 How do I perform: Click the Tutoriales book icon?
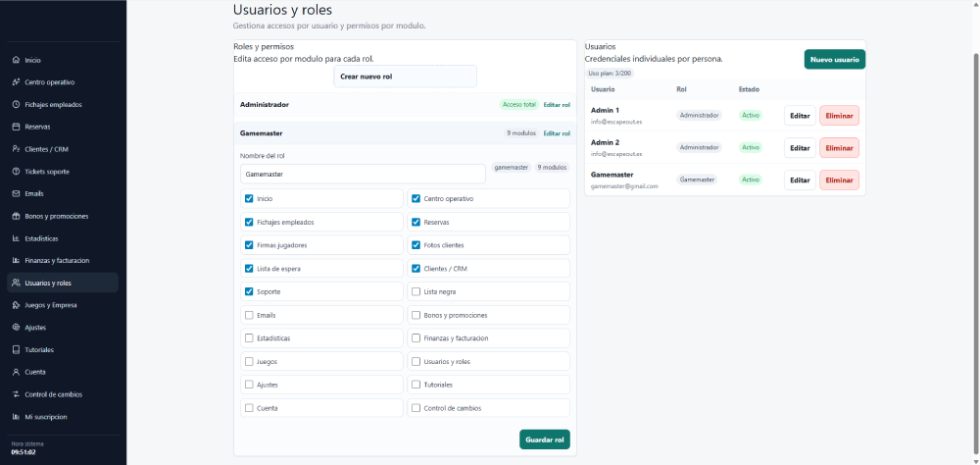(17, 350)
